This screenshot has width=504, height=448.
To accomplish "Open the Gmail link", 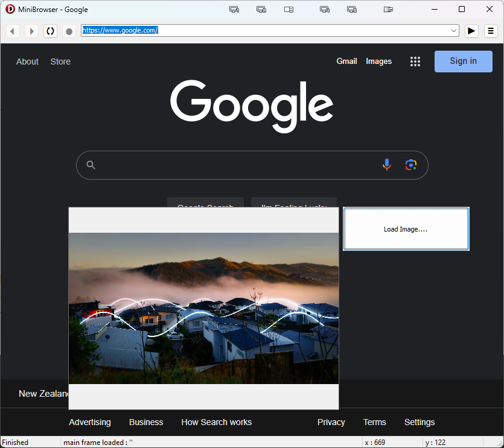I will [x=346, y=61].
